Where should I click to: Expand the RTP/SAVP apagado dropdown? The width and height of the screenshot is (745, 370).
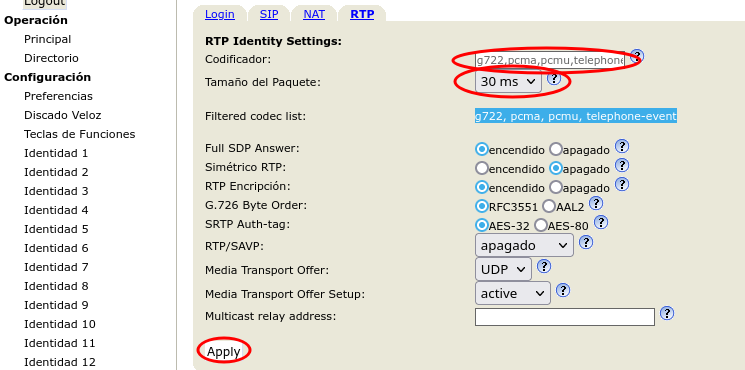[x=524, y=246]
